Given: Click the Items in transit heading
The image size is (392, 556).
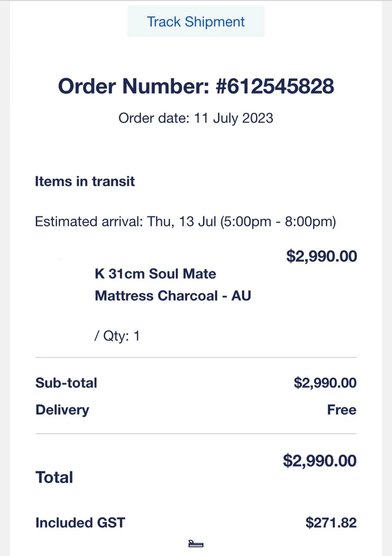Looking at the screenshot, I should pyautogui.click(x=85, y=181).
